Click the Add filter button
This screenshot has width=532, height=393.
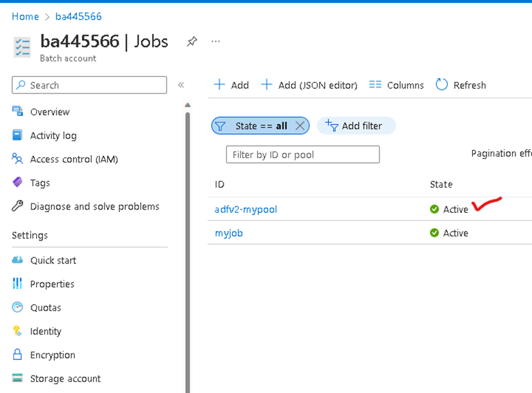(356, 126)
